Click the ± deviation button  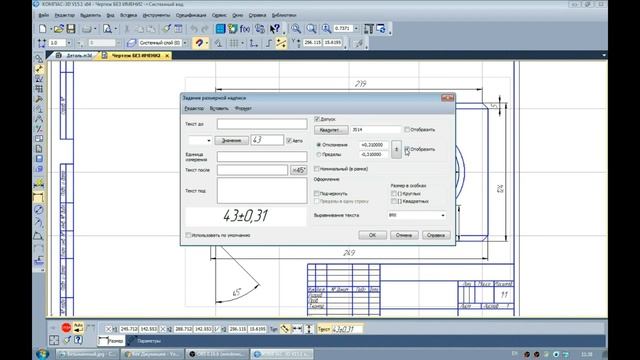point(396,149)
